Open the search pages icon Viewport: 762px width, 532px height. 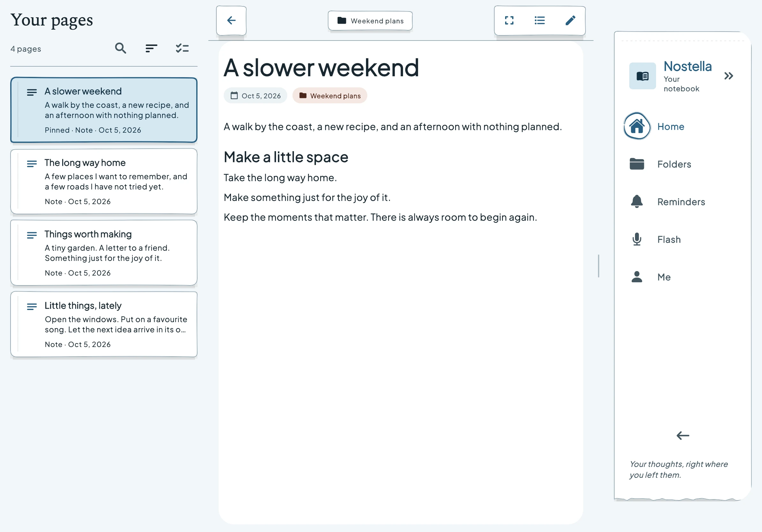(121, 48)
